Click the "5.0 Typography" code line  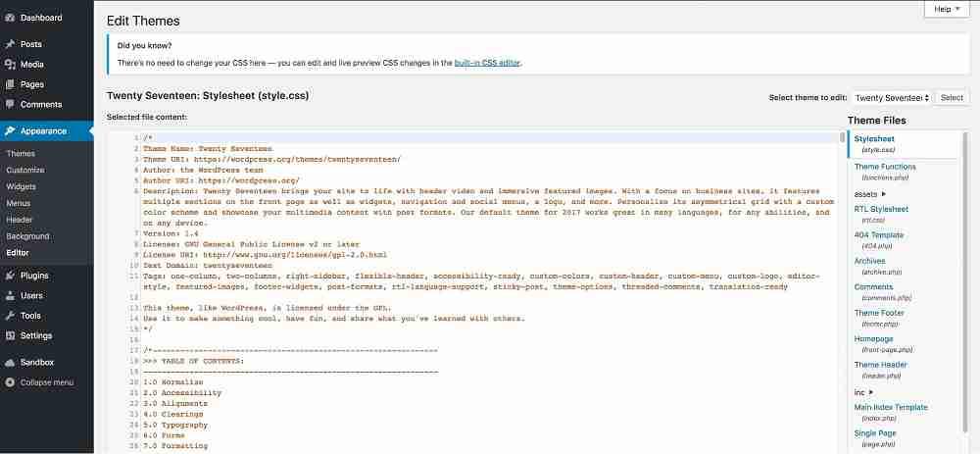(175, 426)
